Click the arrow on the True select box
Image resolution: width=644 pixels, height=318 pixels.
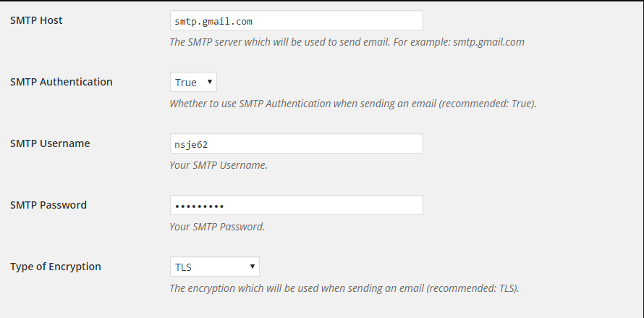click(209, 82)
